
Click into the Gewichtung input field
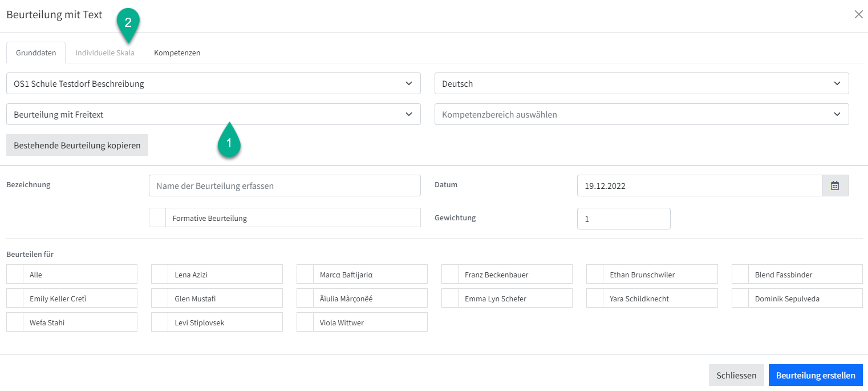pyautogui.click(x=624, y=219)
